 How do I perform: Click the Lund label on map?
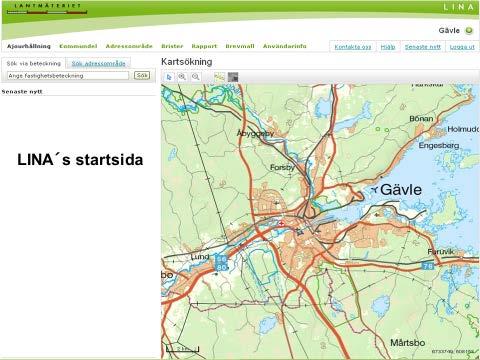(x=200, y=257)
